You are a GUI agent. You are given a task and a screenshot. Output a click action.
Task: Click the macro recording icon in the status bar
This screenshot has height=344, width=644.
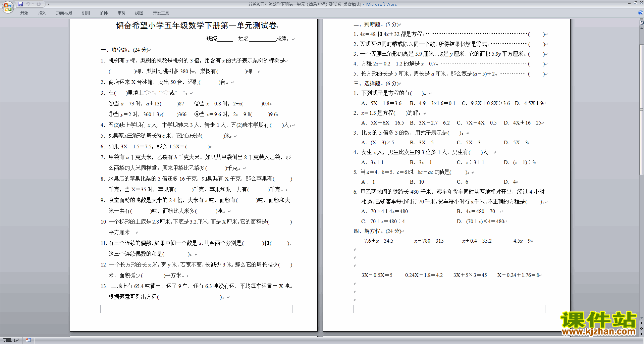pos(28,340)
